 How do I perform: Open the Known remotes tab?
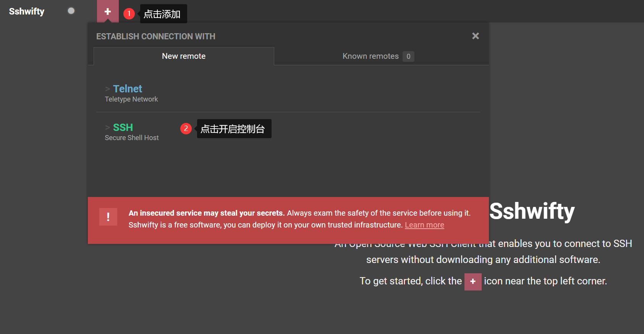(x=370, y=56)
